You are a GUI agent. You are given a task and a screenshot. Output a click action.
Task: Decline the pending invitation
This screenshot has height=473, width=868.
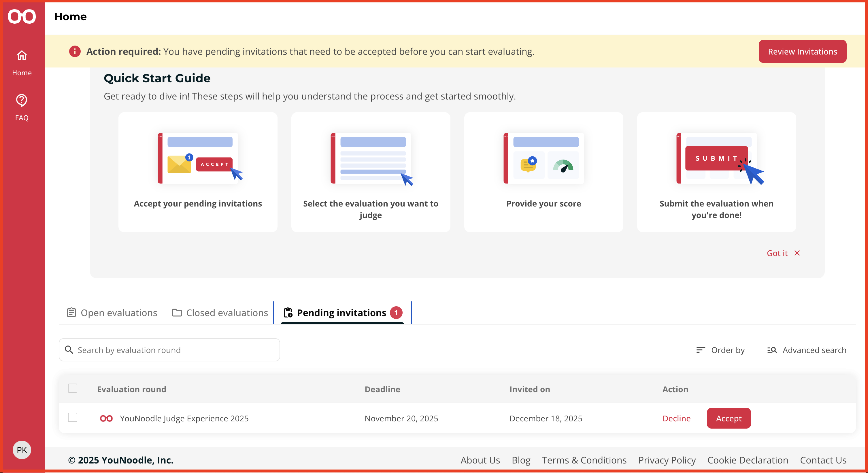pyautogui.click(x=676, y=418)
